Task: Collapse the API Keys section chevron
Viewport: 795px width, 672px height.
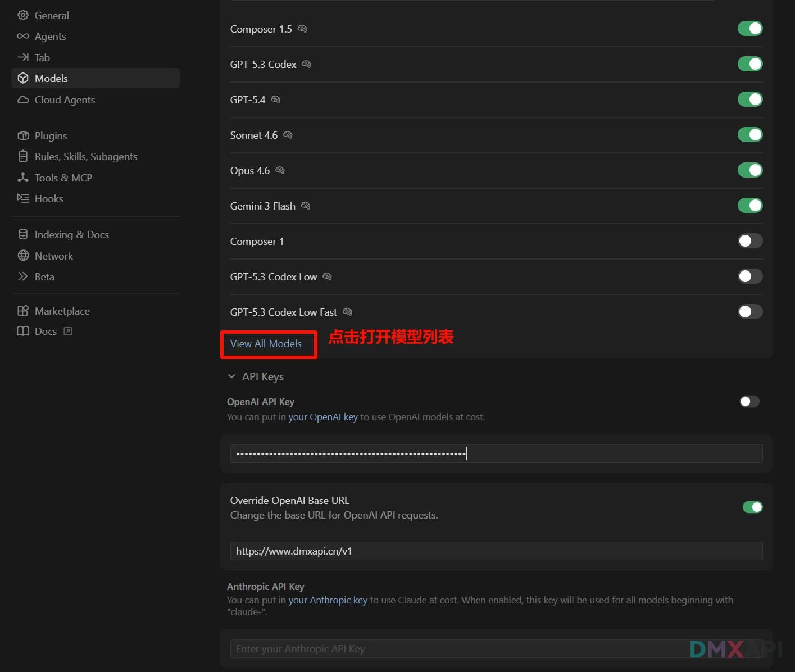Action: 231,376
